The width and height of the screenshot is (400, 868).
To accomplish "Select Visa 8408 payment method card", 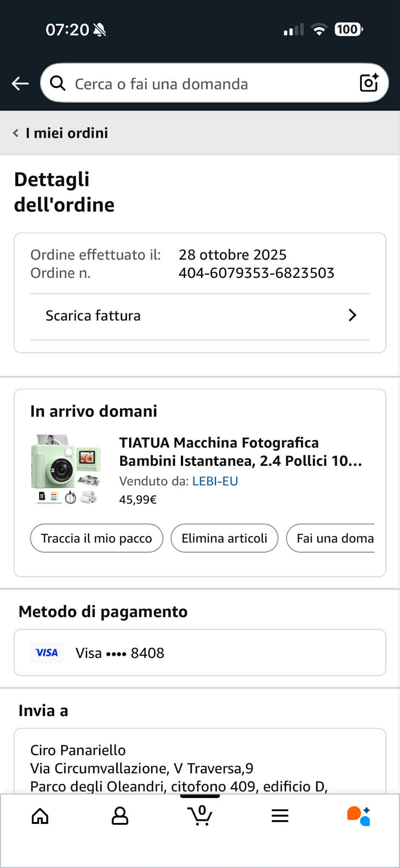I will point(200,652).
